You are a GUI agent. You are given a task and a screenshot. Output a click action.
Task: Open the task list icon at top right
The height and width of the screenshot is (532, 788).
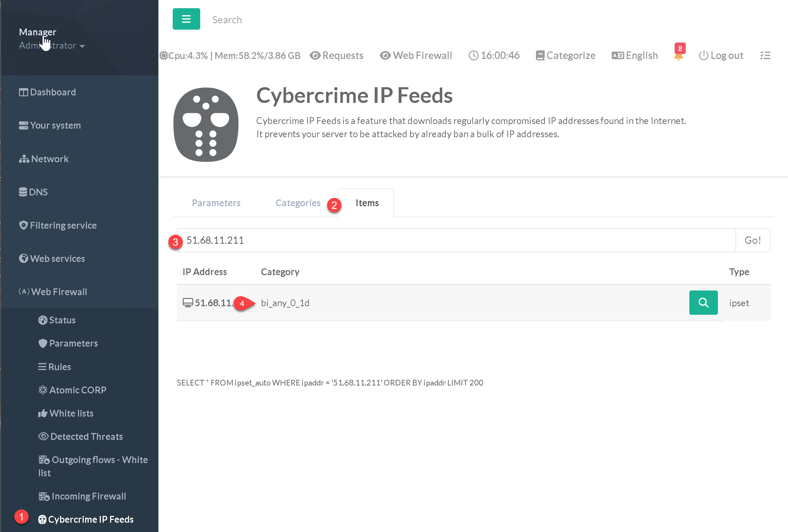point(765,55)
